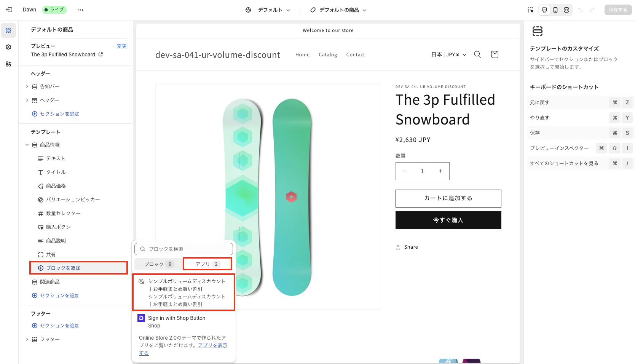Click the カートに追加する button
635x364 pixels.
click(x=448, y=198)
